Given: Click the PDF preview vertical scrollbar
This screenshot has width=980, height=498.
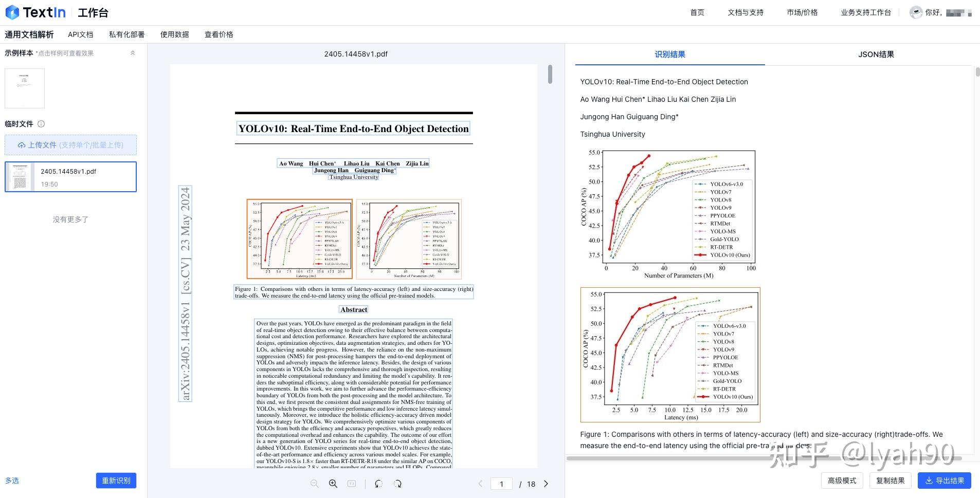Looking at the screenshot, I should [550, 74].
